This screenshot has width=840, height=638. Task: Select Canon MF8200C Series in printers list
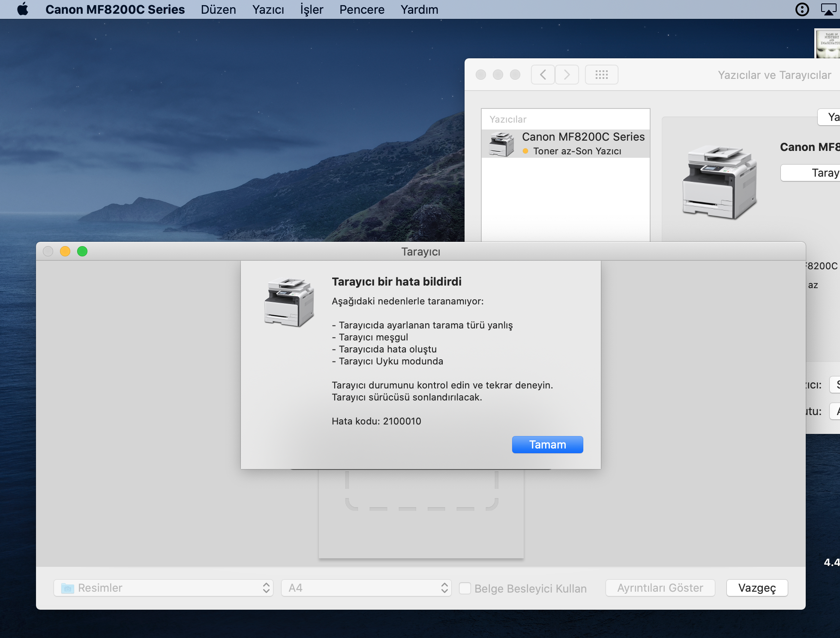[x=566, y=144]
